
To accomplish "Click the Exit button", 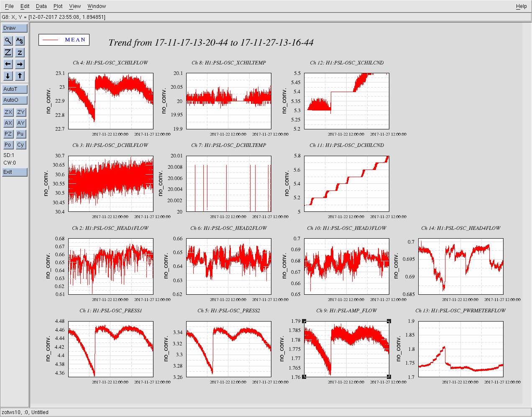I will 15,172.
